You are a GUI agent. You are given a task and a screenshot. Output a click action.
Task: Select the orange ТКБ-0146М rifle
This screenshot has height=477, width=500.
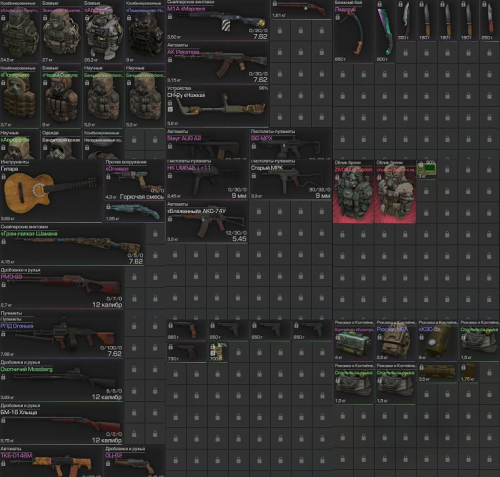(51, 462)
